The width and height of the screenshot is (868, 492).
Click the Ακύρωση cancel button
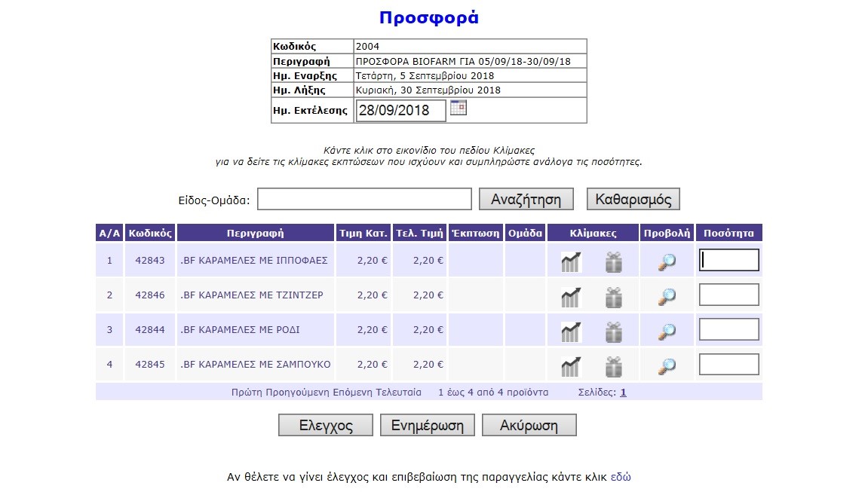pyautogui.click(x=529, y=425)
